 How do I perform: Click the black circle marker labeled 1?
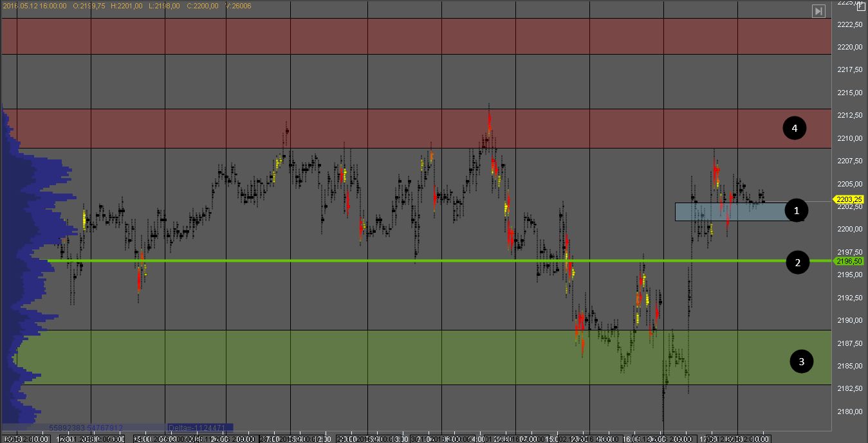click(797, 210)
